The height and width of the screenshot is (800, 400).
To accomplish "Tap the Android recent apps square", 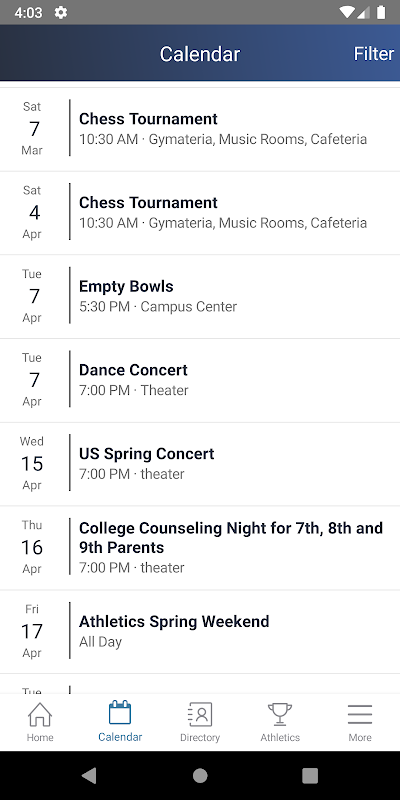I will point(310,776).
